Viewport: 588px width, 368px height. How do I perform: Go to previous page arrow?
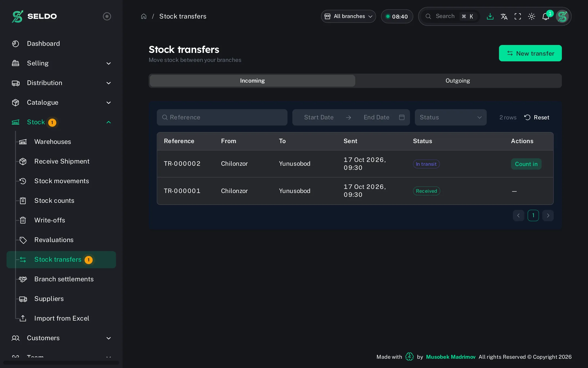click(x=519, y=216)
